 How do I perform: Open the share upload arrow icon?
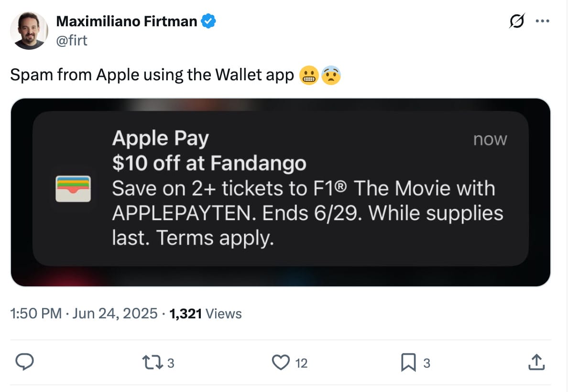tap(536, 362)
